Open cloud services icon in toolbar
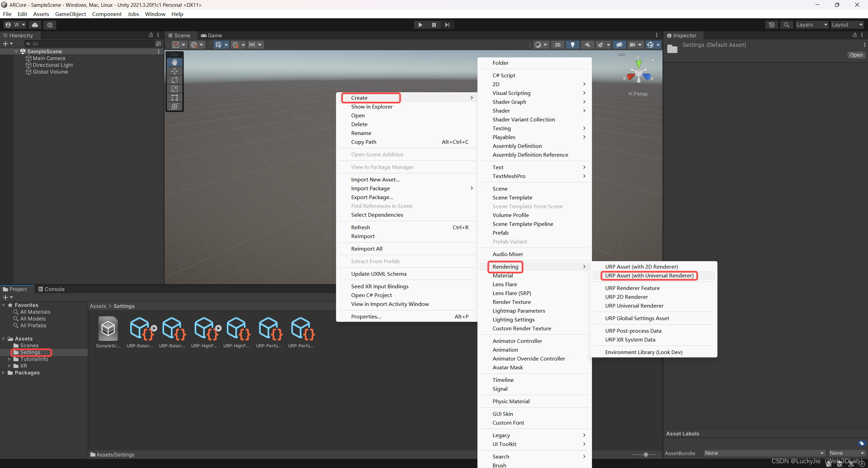The width and height of the screenshot is (868, 468). [35, 25]
